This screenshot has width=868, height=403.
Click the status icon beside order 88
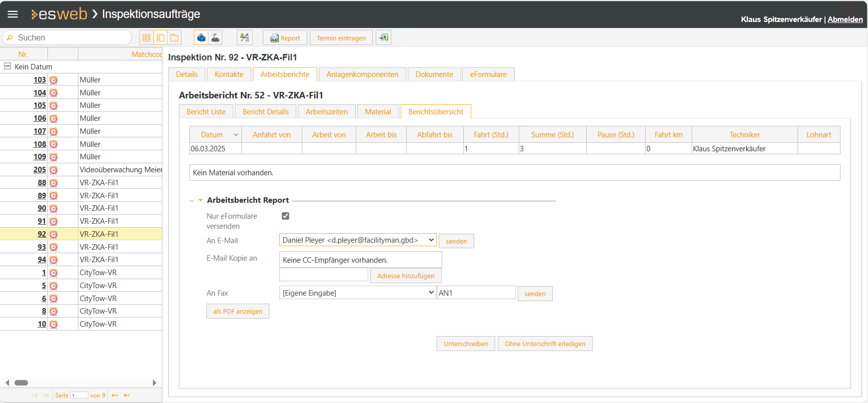(x=53, y=183)
